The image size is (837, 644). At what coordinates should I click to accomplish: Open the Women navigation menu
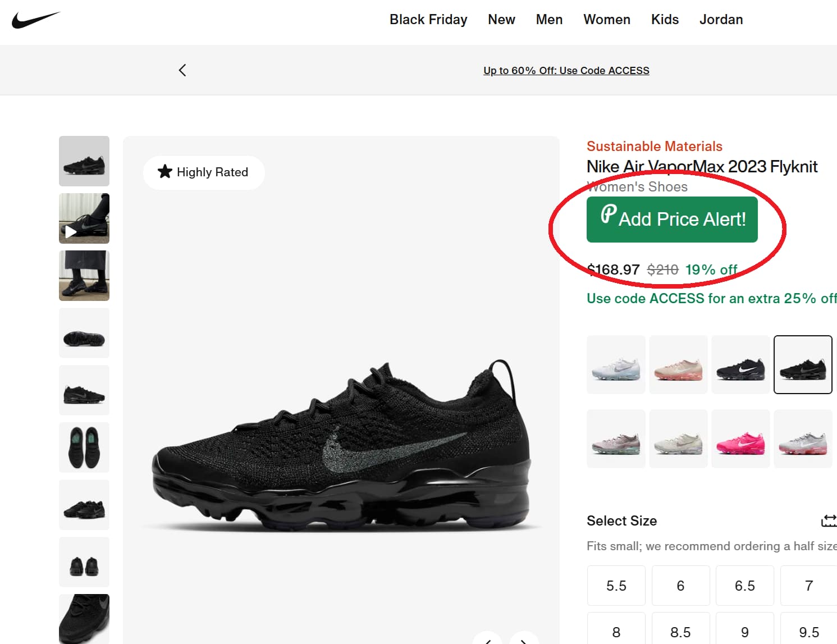(x=606, y=19)
